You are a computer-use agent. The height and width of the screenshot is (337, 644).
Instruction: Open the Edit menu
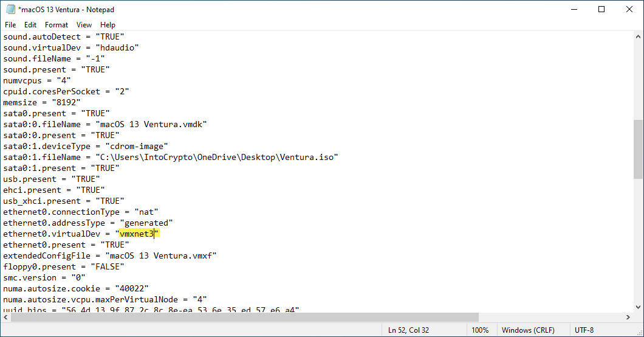[x=30, y=25]
